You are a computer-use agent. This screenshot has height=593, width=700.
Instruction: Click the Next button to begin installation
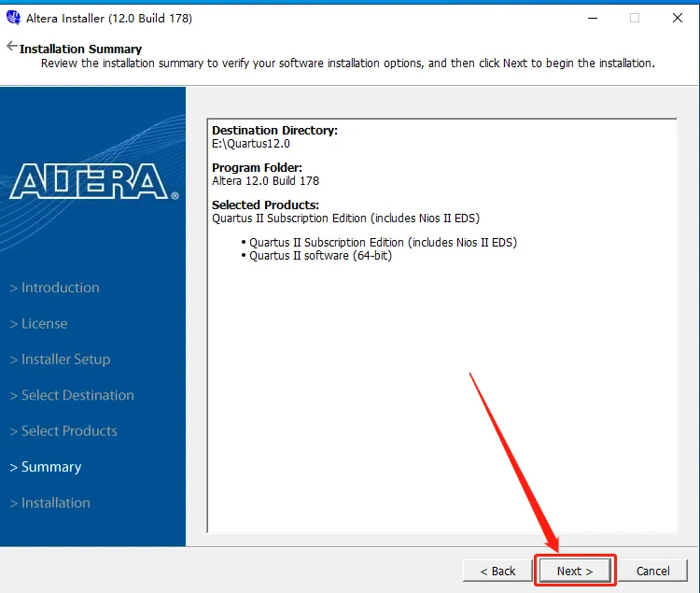click(575, 571)
